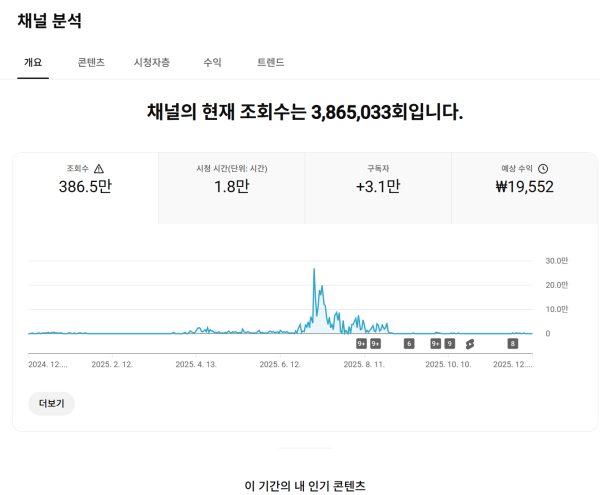Image resolution: width=600 pixels, height=495 pixels.
Task: Click the Shorts marker on the timeline
Action: (470, 343)
